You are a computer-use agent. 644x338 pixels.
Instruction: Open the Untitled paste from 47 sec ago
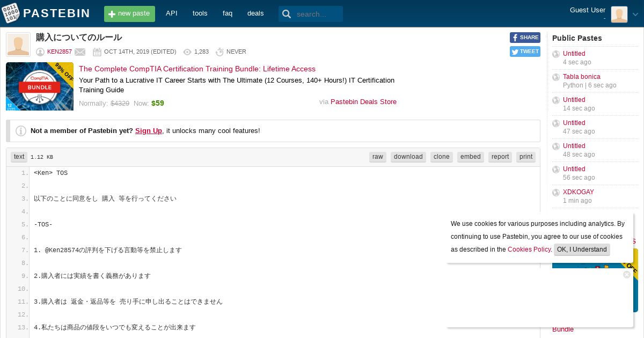point(574,123)
